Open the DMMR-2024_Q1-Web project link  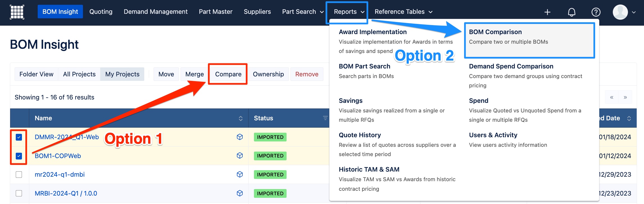coord(67,137)
